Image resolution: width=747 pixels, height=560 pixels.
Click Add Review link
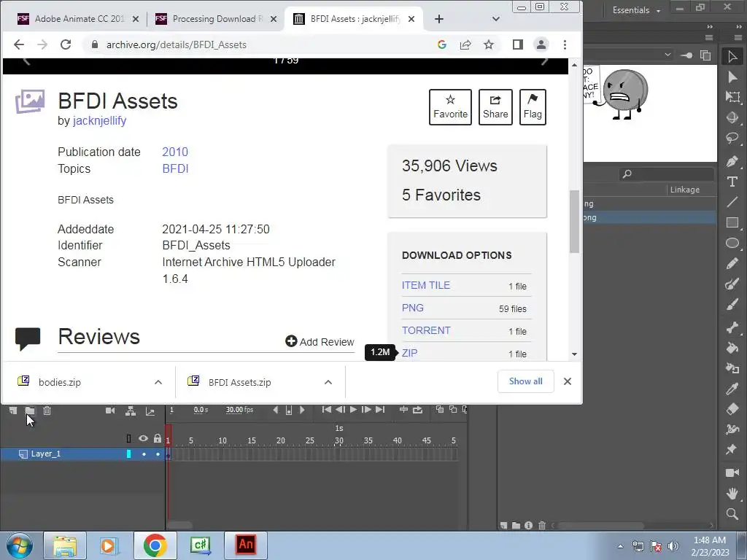coord(320,342)
